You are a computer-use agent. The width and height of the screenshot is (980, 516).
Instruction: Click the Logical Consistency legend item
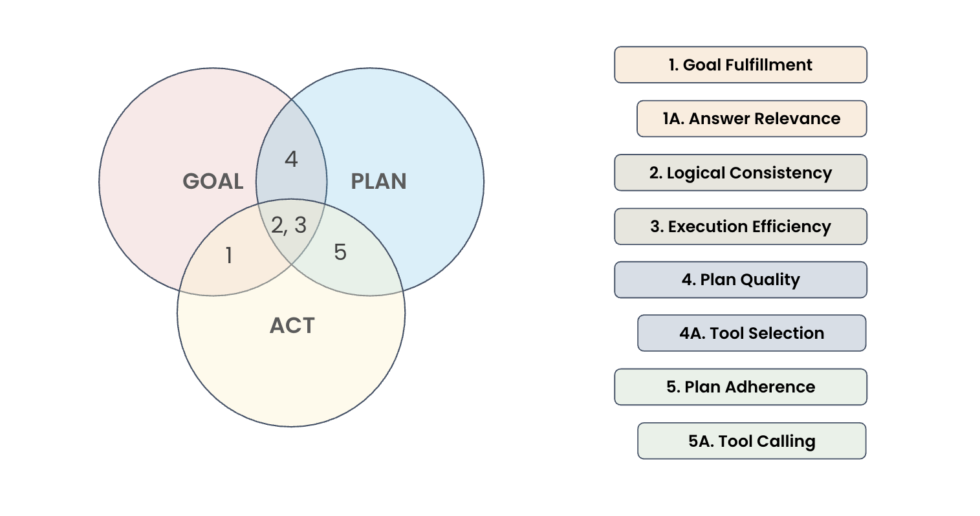pyautogui.click(x=740, y=173)
